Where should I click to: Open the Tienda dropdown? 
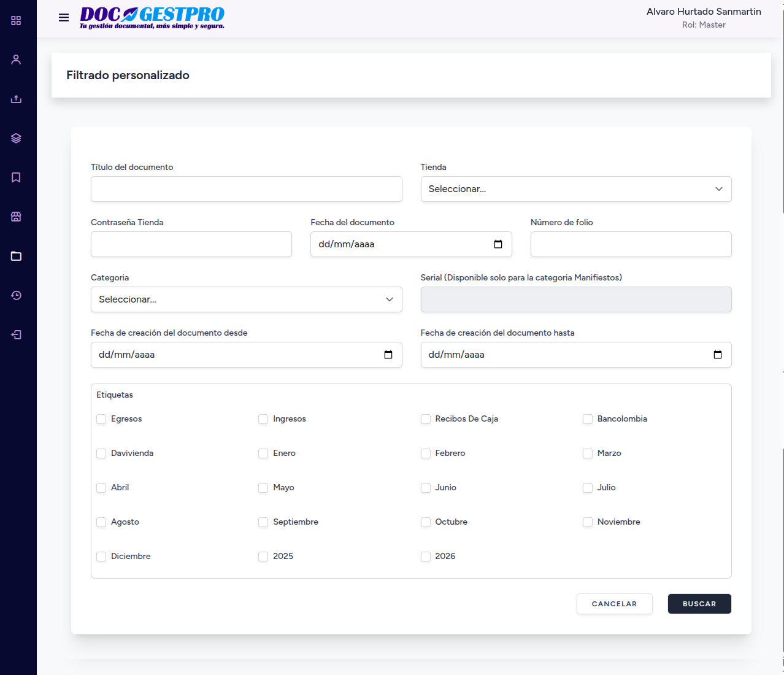pyautogui.click(x=576, y=189)
